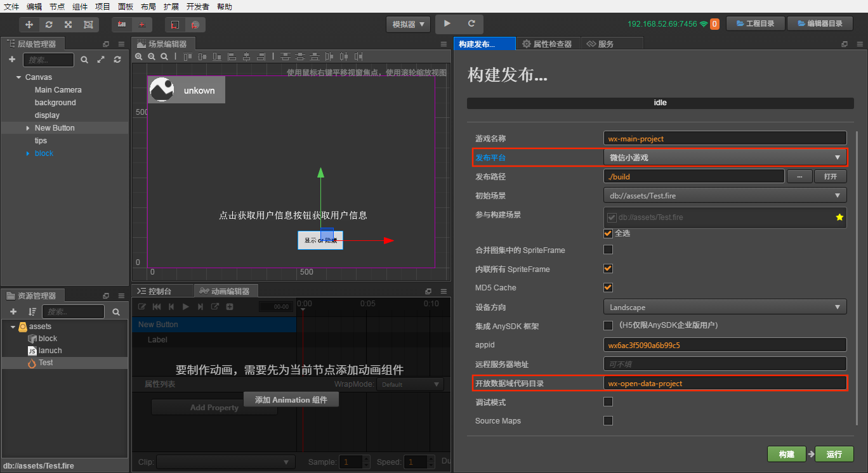Toggle 内联所有 SpriteFrame checkbox
The image size is (868, 473).
(608, 269)
